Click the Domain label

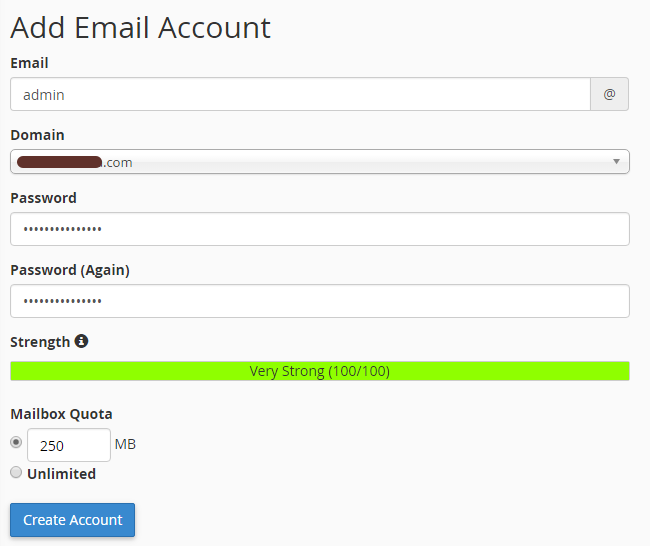coord(37,135)
